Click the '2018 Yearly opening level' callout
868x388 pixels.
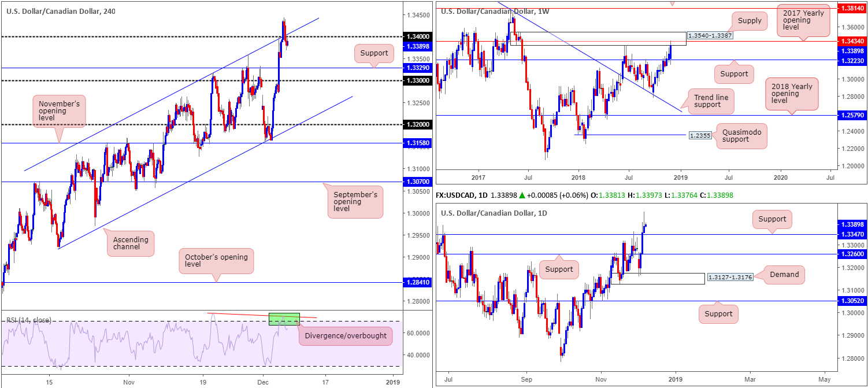pyautogui.click(x=792, y=94)
